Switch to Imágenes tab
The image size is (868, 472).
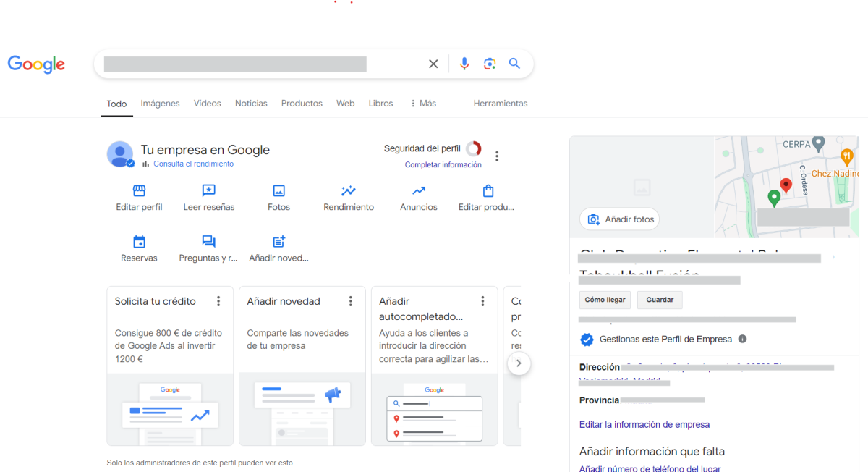point(160,104)
